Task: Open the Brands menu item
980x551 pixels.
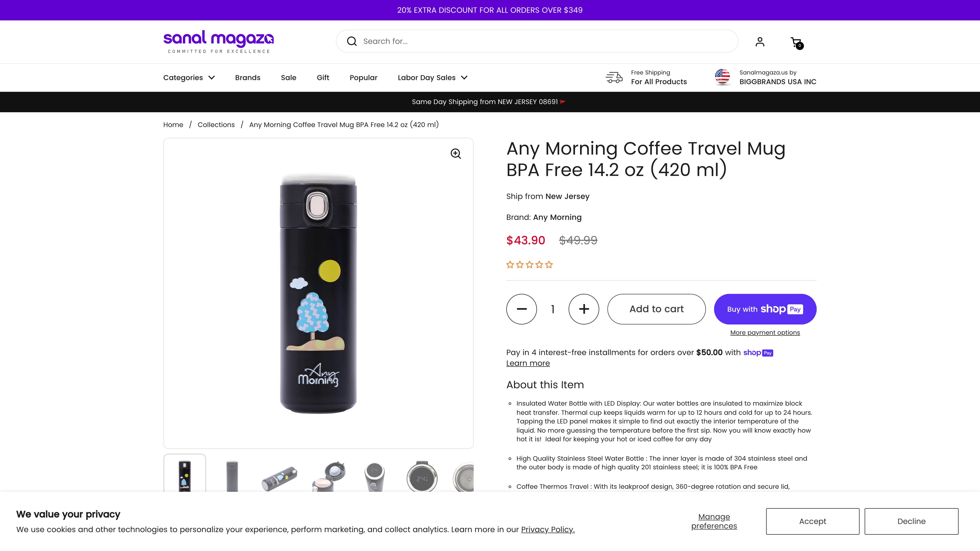Action: point(248,78)
